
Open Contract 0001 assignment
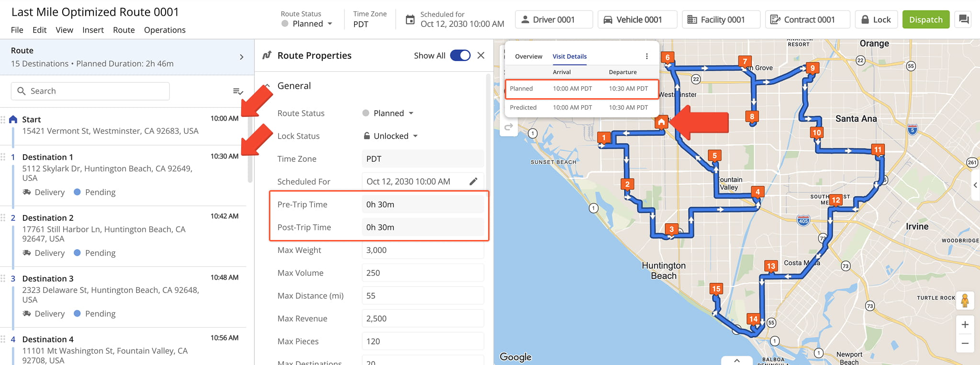[x=808, y=20]
